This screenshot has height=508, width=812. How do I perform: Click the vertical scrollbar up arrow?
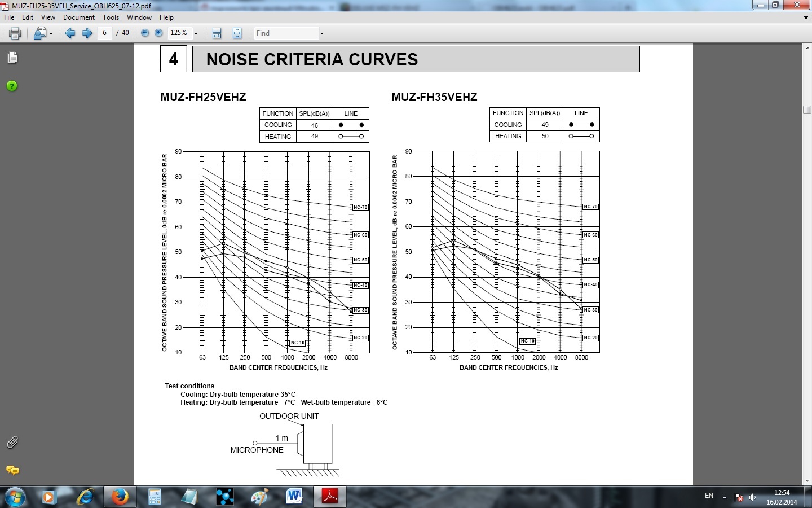tap(807, 48)
